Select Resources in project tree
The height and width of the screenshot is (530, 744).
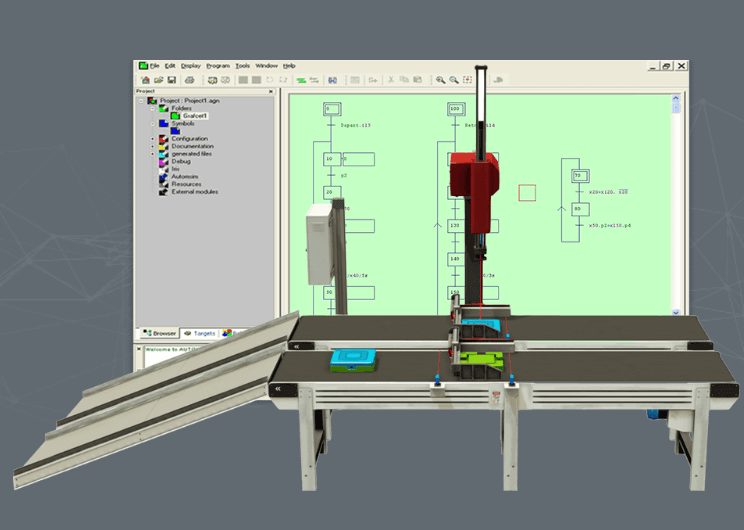coord(186,184)
